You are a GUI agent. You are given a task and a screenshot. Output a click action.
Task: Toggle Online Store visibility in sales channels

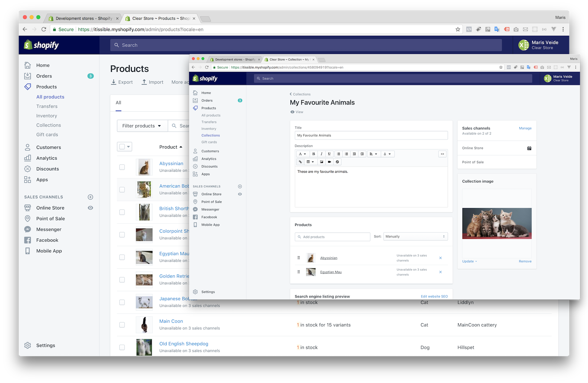pos(90,208)
